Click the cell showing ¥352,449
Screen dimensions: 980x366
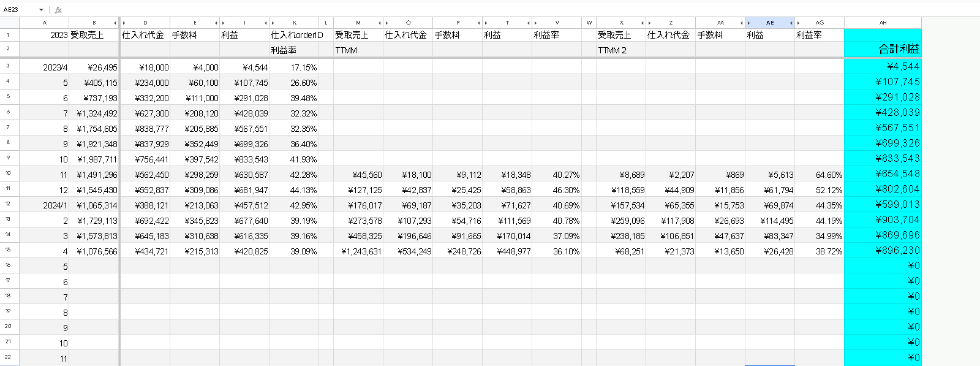click(x=195, y=143)
